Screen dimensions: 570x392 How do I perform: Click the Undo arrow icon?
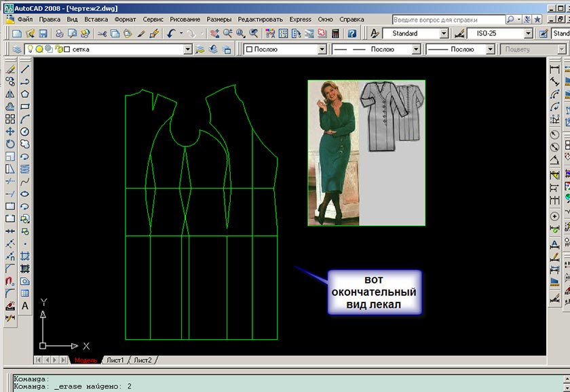[171, 33]
